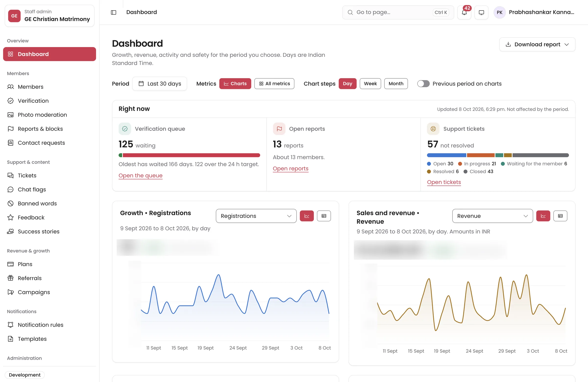Open the Download report dropdown

point(537,45)
